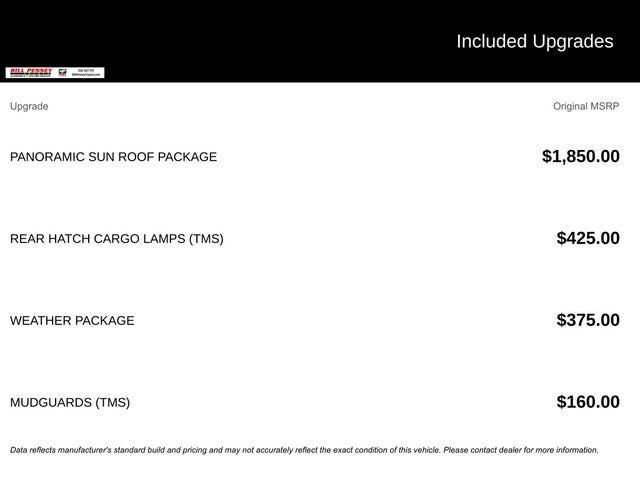This screenshot has height=480, width=640.
Task: Click the word 'MSRP' in the column header
Action: (604, 106)
